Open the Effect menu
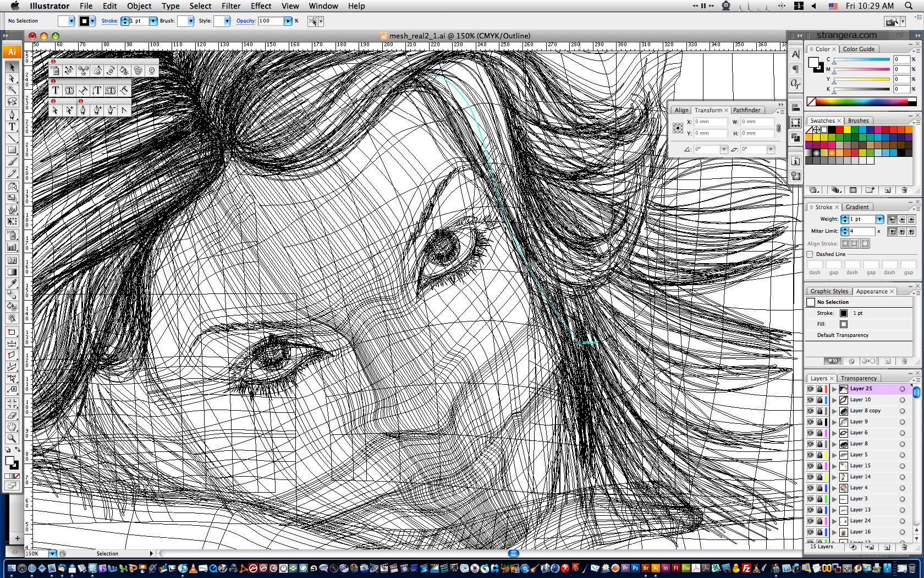Image resolution: width=924 pixels, height=578 pixels. (x=261, y=6)
